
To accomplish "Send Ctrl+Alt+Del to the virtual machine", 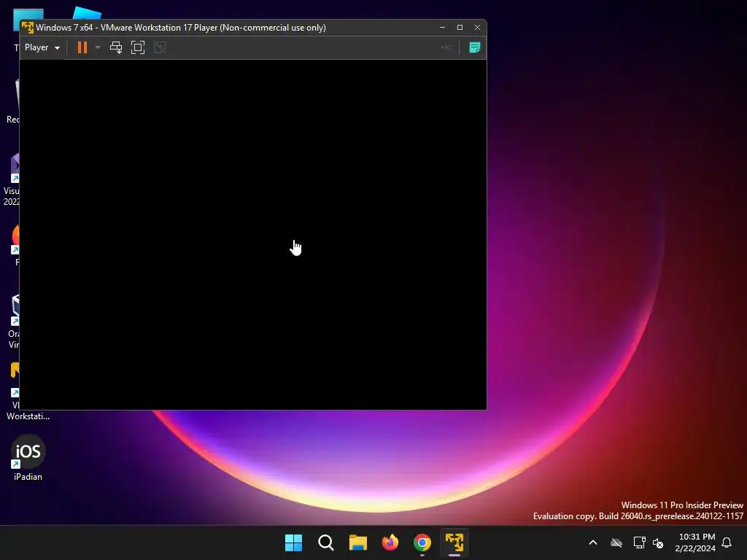I will tap(116, 47).
